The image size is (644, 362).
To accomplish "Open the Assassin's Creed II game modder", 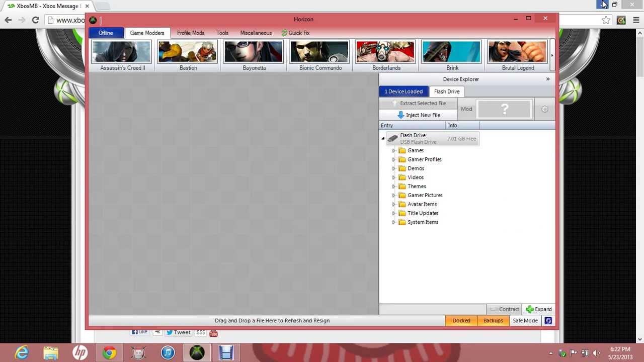I will 122,56.
